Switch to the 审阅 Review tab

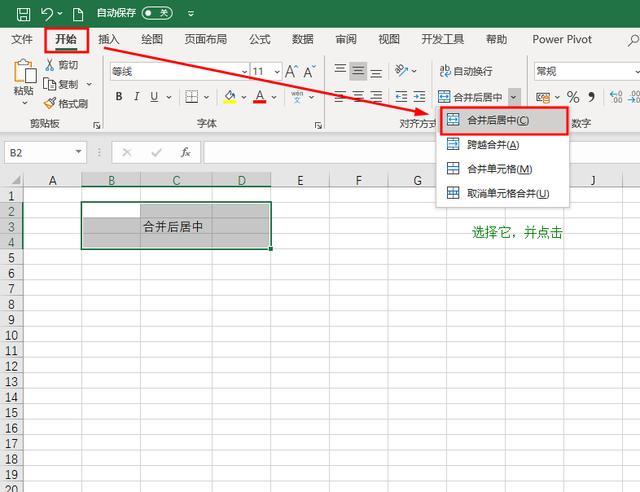pyautogui.click(x=346, y=40)
